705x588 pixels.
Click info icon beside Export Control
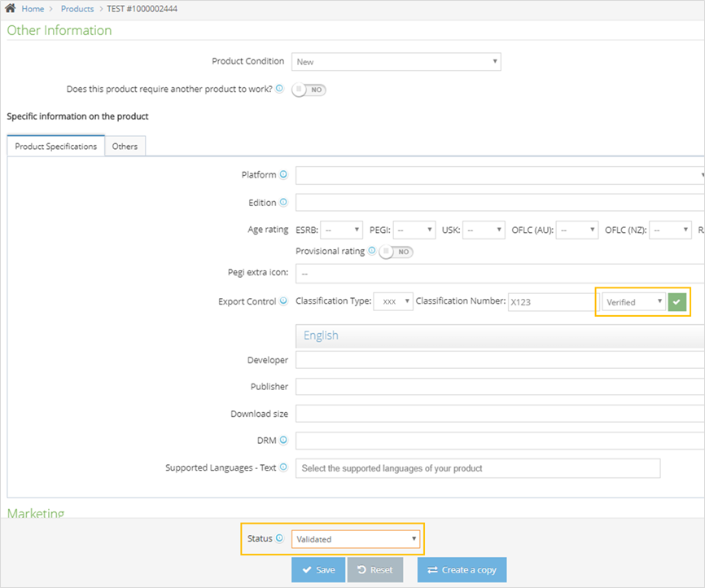pos(283,301)
